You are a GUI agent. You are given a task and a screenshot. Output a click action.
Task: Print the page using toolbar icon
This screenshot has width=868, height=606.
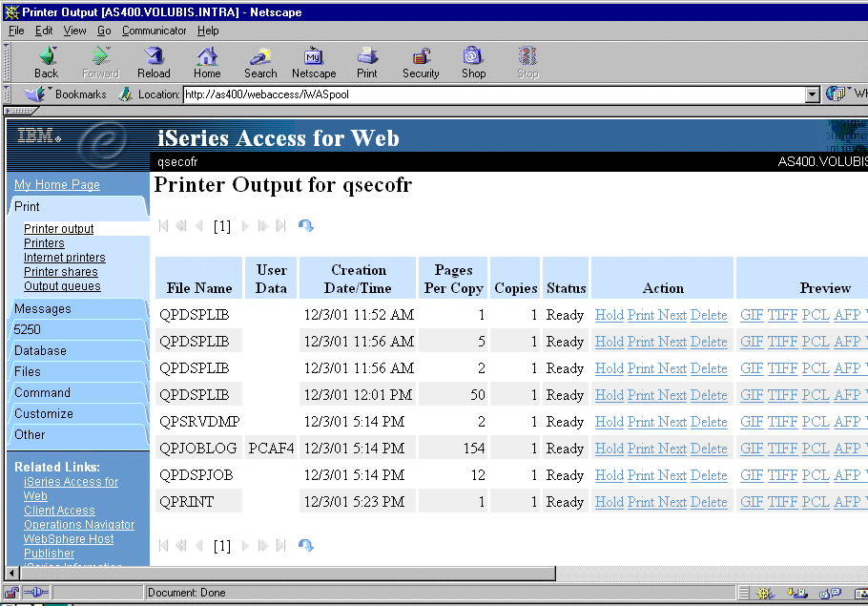367,62
